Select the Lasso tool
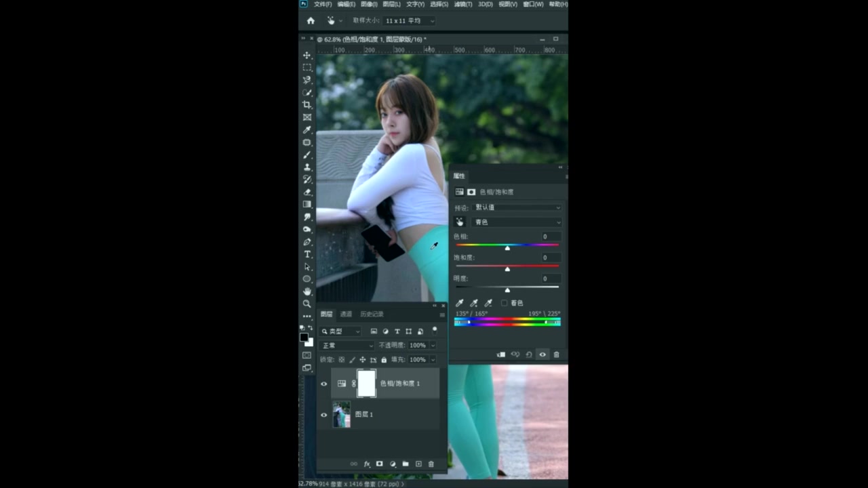This screenshot has height=488, width=868. [307, 81]
